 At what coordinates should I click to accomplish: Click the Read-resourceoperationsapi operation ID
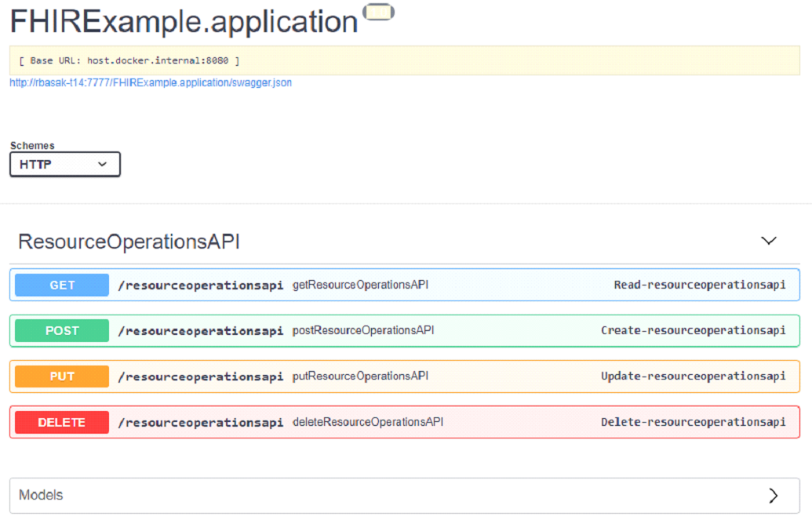(x=699, y=285)
